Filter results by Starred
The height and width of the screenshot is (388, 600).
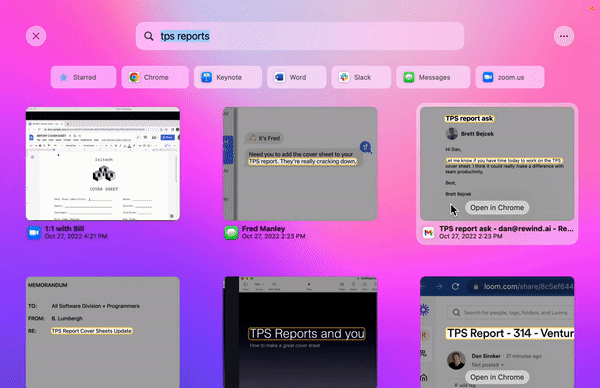(x=83, y=77)
